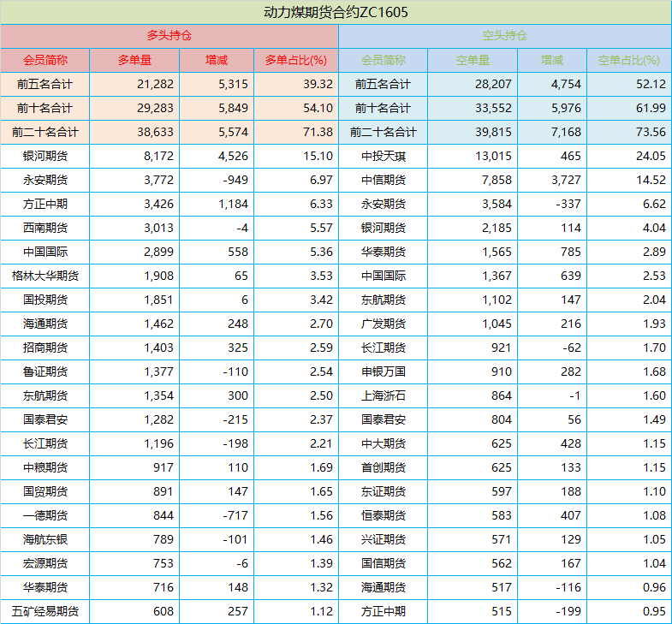Select 国信期货 member cell
Viewport: 672px width, 624px height.
(384, 564)
